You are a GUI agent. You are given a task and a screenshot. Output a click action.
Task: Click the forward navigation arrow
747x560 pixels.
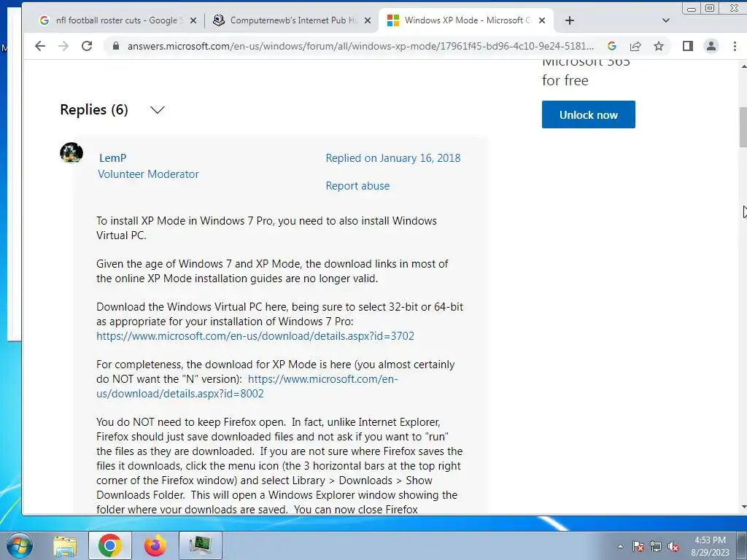63,46
